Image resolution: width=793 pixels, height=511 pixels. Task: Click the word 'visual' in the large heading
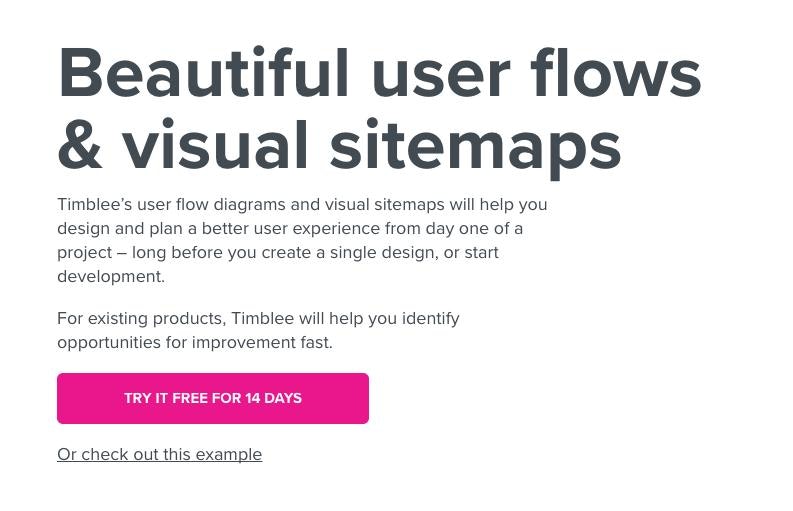[x=215, y=144]
